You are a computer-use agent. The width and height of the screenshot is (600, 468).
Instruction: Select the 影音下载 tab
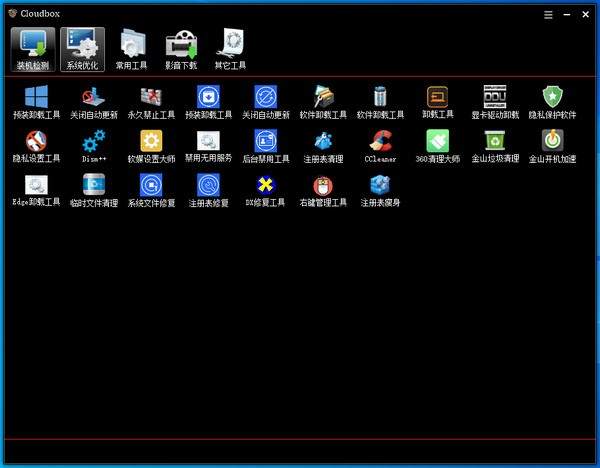pyautogui.click(x=181, y=48)
